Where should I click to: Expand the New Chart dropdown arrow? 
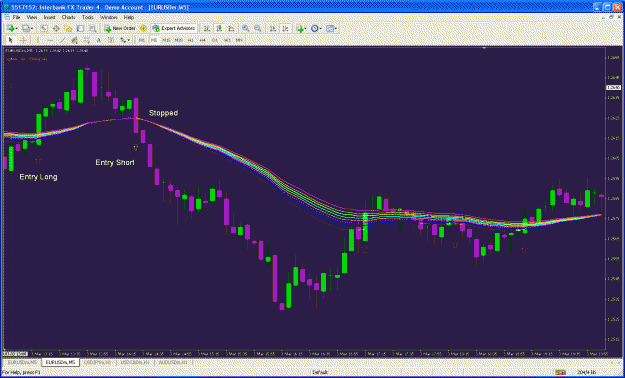tap(17, 28)
